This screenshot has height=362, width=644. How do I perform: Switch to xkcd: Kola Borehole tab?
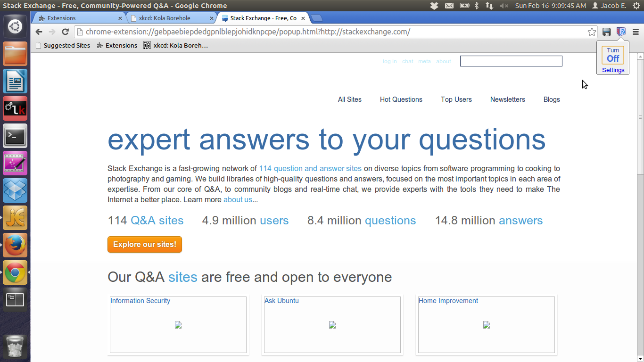171,18
